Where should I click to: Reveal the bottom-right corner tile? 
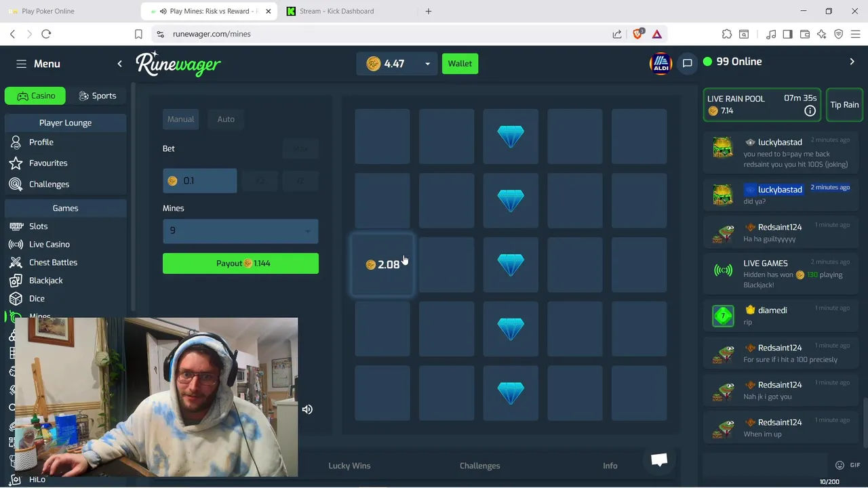pos(639,393)
